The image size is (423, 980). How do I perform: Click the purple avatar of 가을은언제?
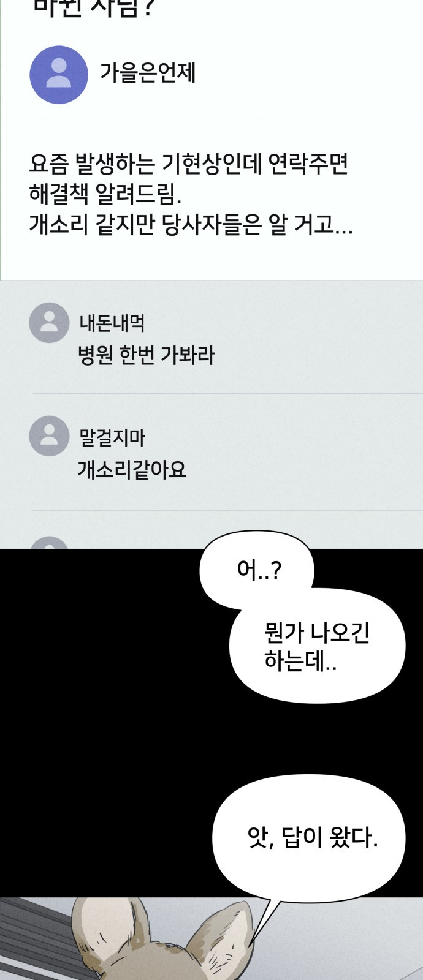coord(59,75)
